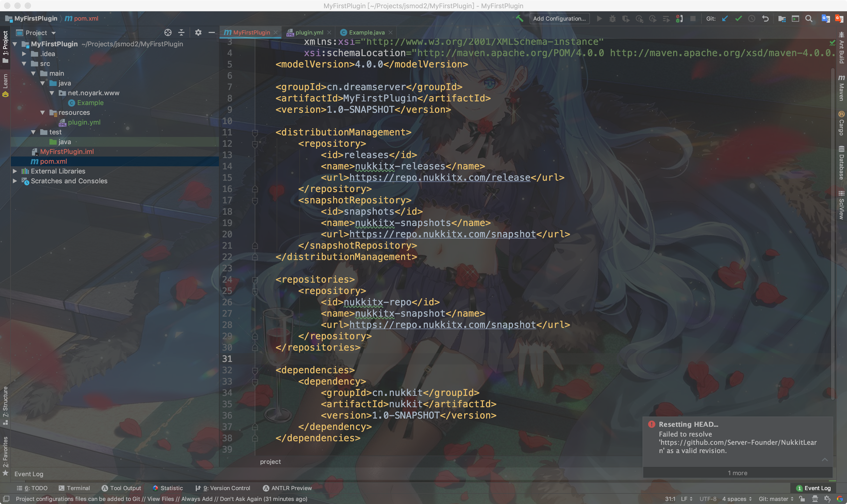Click Add Configuration button
The height and width of the screenshot is (504, 847).
coord(559,19)
